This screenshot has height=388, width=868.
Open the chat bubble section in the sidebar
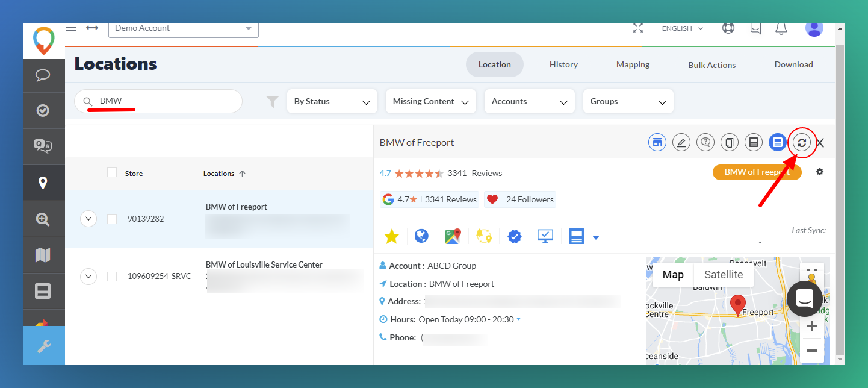[43, 75]
